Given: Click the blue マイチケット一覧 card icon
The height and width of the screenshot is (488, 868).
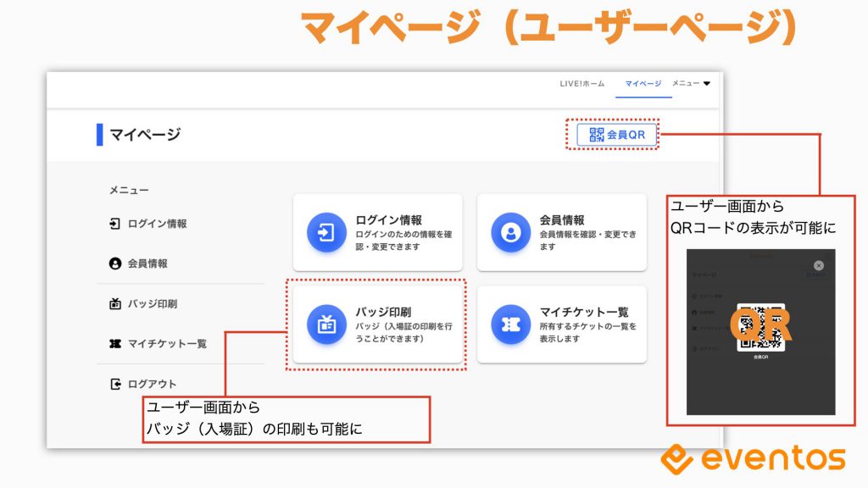Looking at the screenshot, I should coord(511,324).
